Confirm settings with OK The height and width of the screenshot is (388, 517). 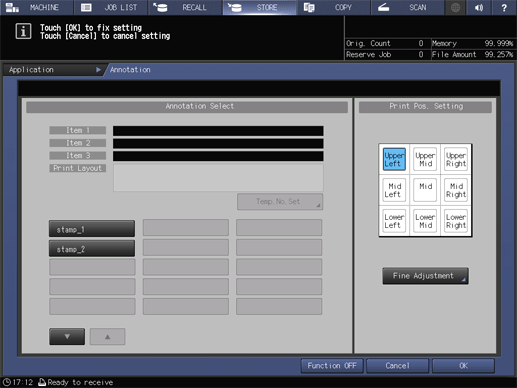(x=463, y=366)
